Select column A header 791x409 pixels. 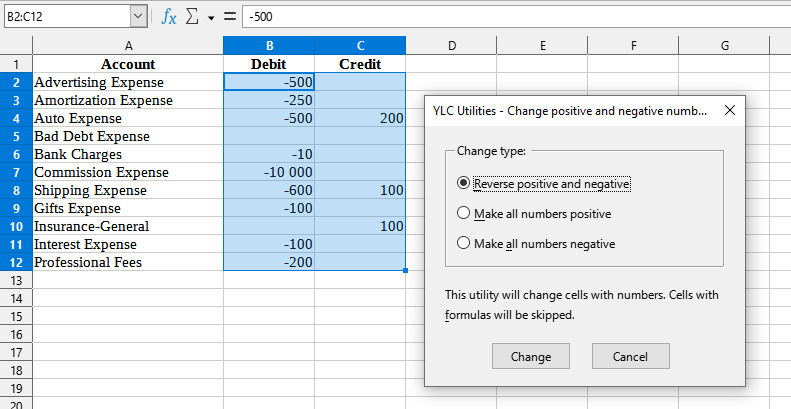[x=128, y=45]
